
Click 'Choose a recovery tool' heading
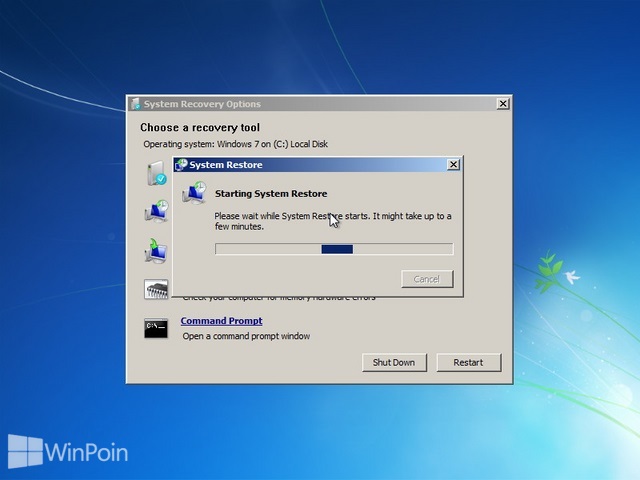(x=200, y=127)
